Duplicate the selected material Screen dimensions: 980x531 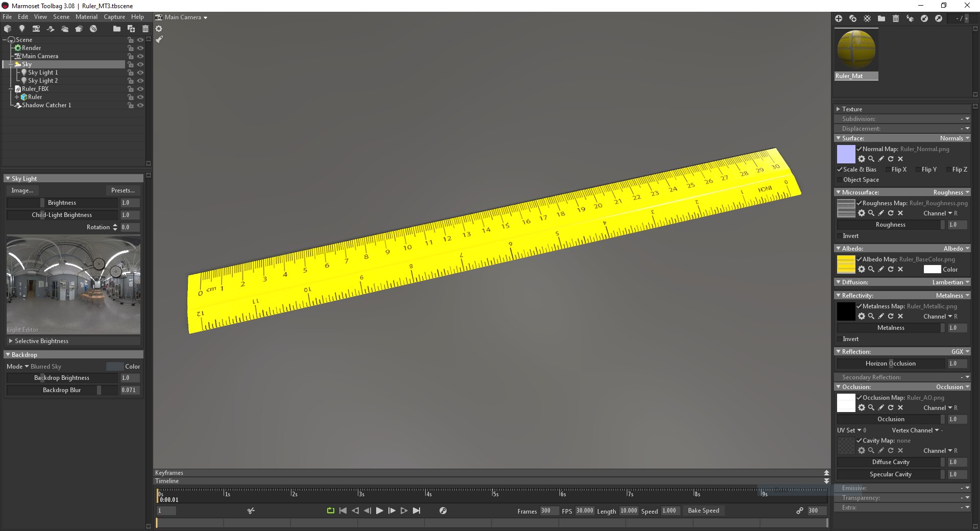853,18
